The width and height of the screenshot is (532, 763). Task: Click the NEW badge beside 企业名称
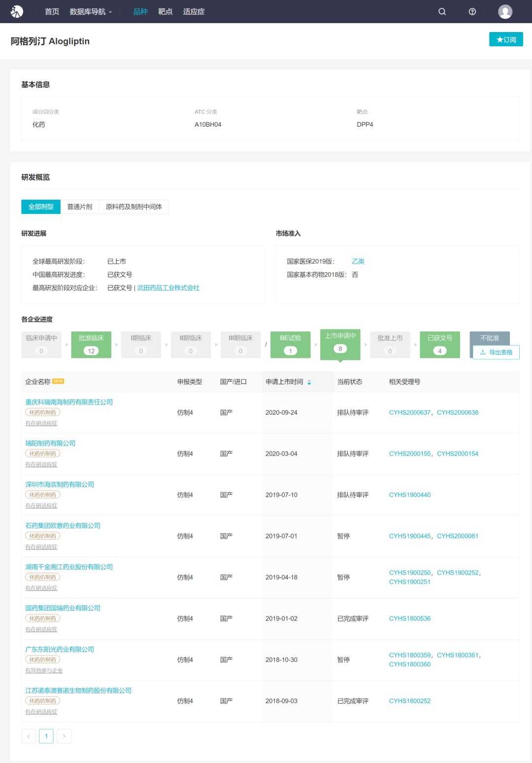58,381
